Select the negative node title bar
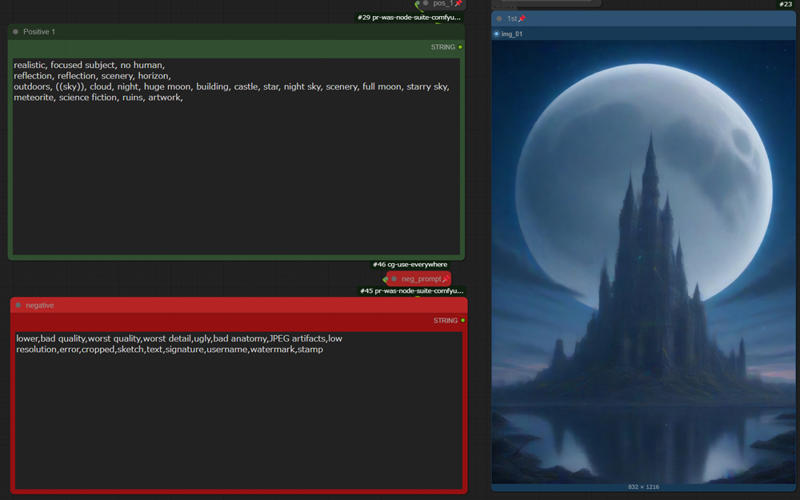The width and height of the screenshot is (800, 500). point(200,305)
